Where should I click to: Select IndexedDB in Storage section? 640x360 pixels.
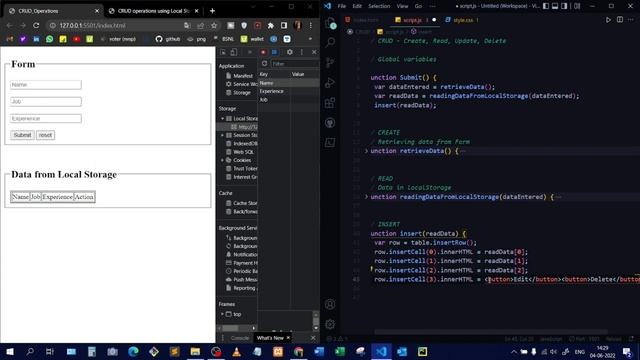pos(241,144)
